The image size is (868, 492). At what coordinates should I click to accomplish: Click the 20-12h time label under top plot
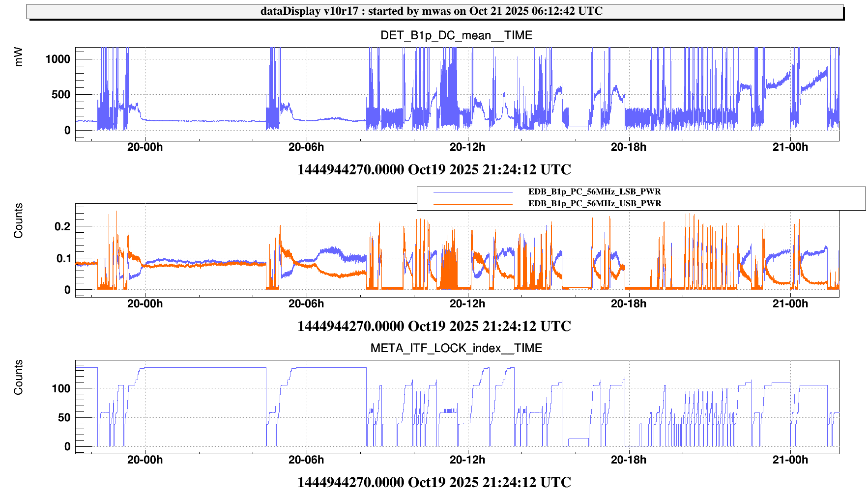467,147
